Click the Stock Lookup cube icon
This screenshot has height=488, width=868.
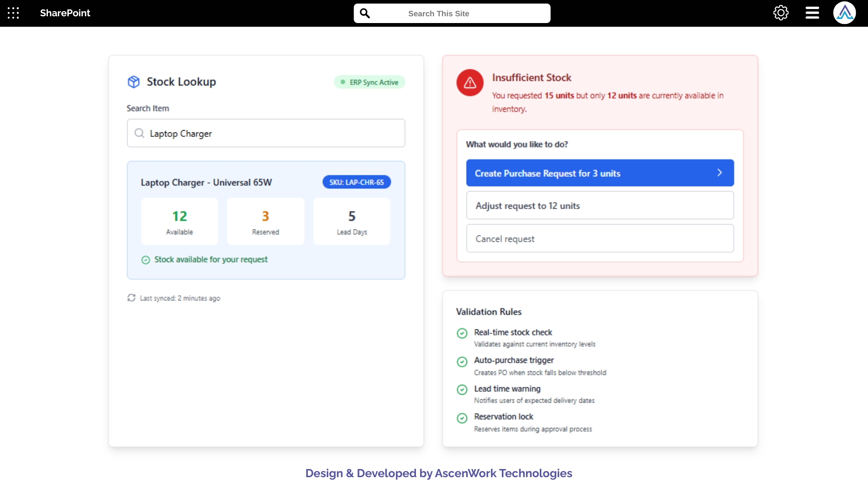[x=134, y=82]
